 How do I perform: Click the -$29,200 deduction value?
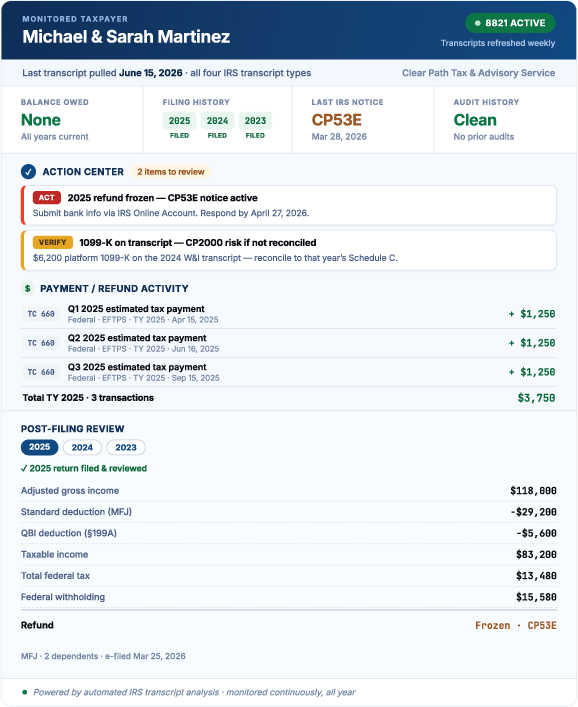pyautogui.click(x=533, y=512)
